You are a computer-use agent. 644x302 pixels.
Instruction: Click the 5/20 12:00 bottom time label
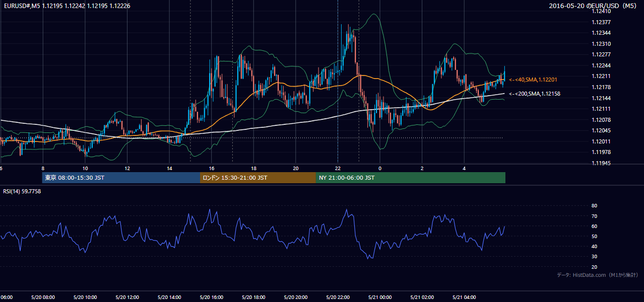(127, 297)
